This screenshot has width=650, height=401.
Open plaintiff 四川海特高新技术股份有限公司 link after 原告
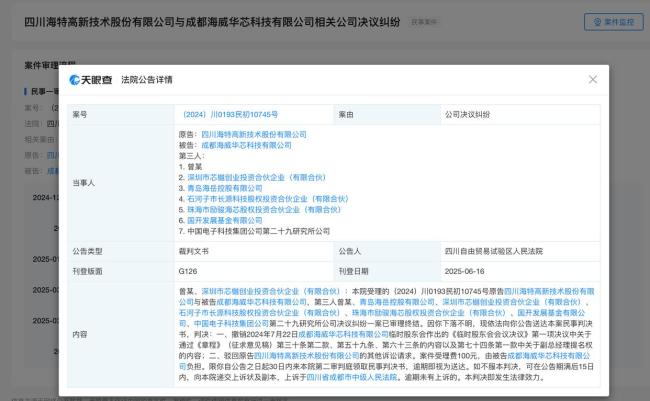[x=254, y=134]
